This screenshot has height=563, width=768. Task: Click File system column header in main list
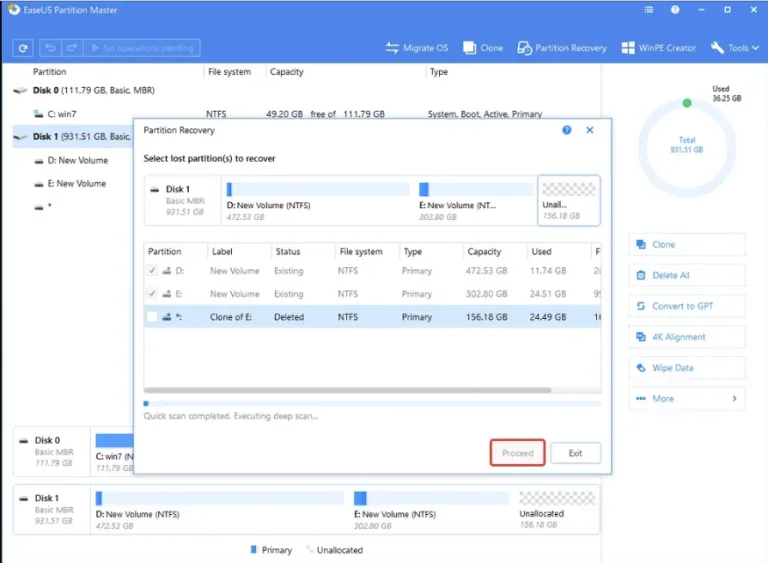pyautogui.click(x=229, y=72)
